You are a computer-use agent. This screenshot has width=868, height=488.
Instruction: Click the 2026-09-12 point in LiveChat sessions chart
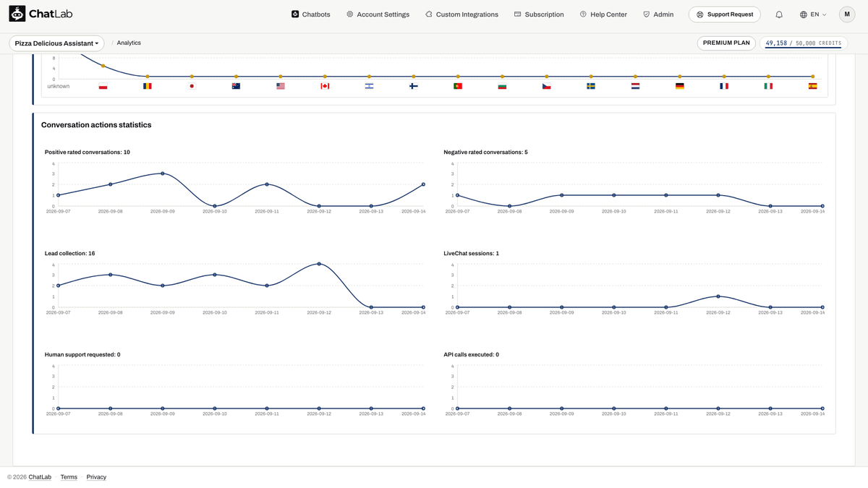point(718,296)
